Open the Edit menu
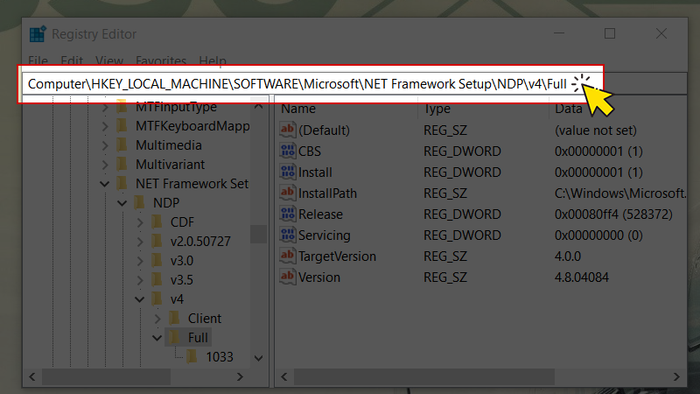 (72, 60)
